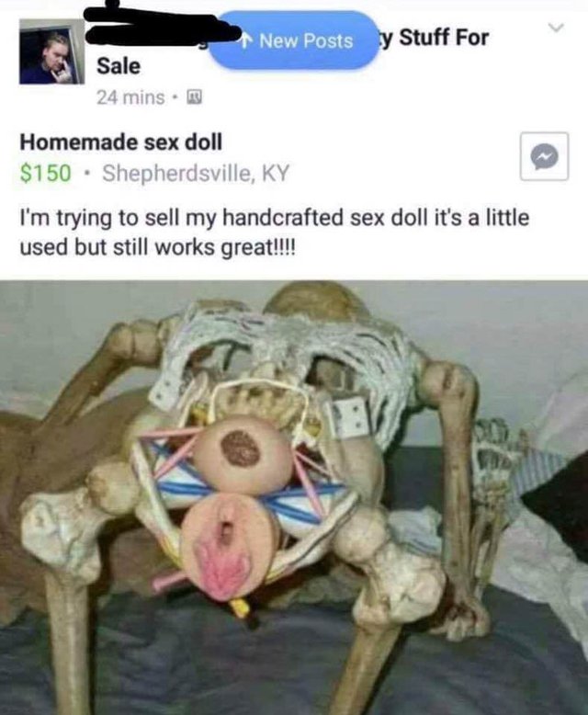The height and width of the screenshot is (715, 588).
Task: Click the up arrow inside New Posts
Action: (x=246, y=40)
